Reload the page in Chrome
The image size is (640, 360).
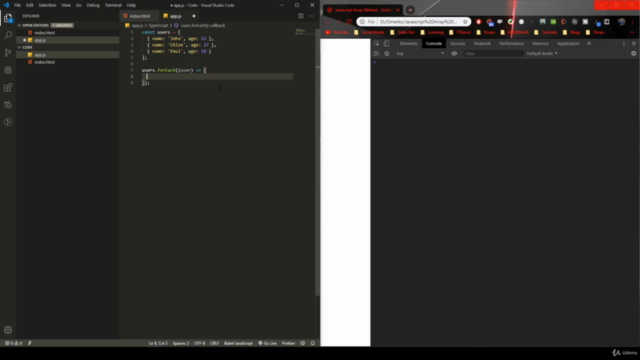[x=349, y=22]
